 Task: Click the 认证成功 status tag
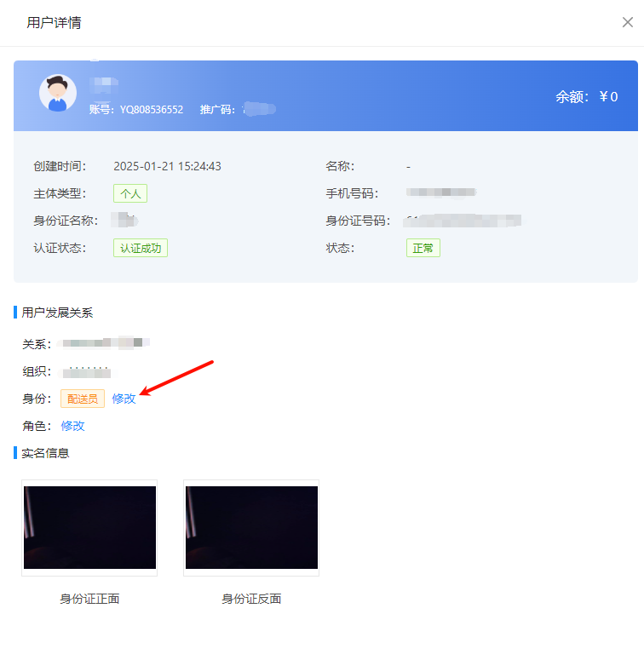click(141, 248)
